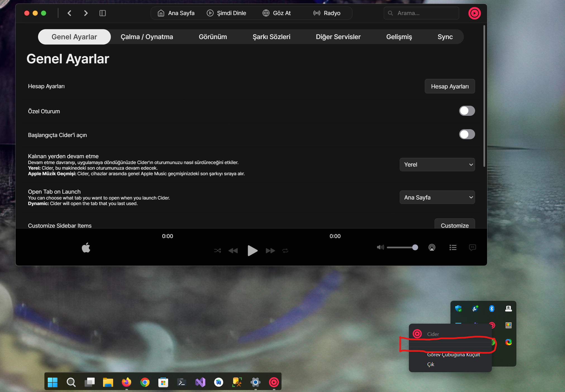Open the Şarkı Sözleri settings tab
Screen dimensions: 565x392
(271, 37)
